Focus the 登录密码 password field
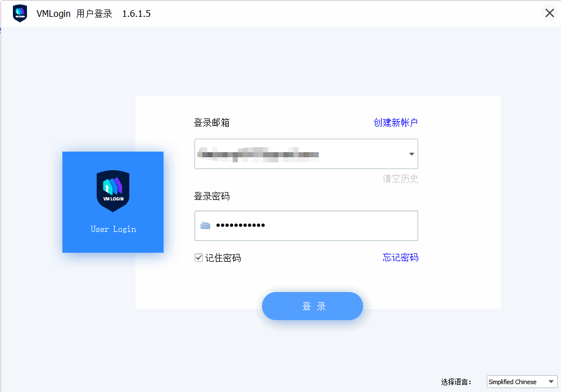This screenshot has width=561, height=392. point(306,226)
